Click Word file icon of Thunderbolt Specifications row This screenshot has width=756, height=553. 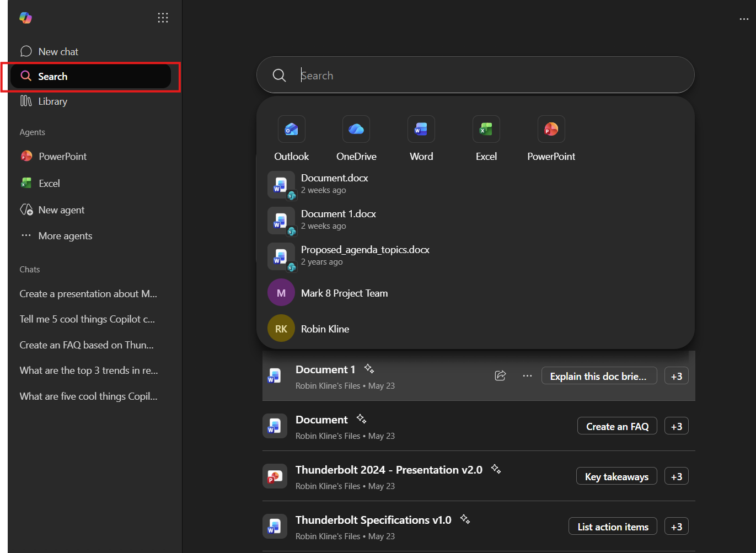click(x=275, y=527)
